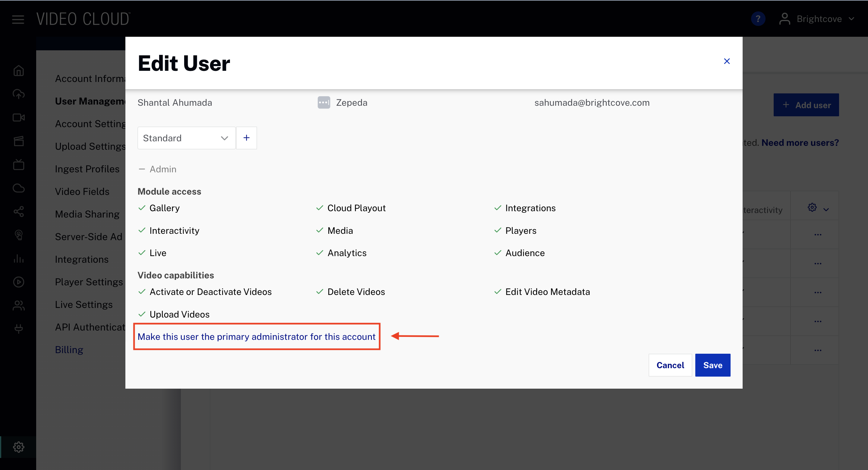
Task: Toggle the Players module access check
Action: tap(498, 230)
